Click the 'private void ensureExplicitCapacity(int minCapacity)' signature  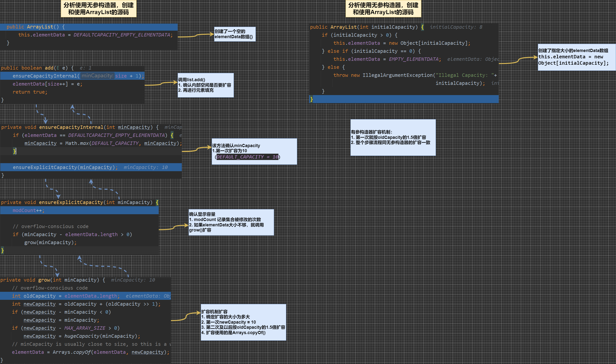(x=80, y=202)
